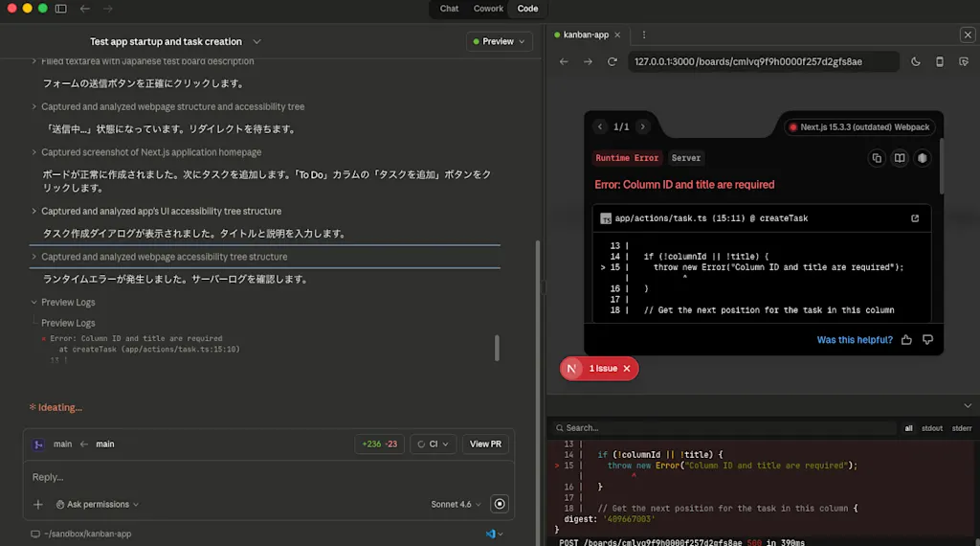
Task: Open the session title dropdown chevron
Action: click(x=256, y=42)
